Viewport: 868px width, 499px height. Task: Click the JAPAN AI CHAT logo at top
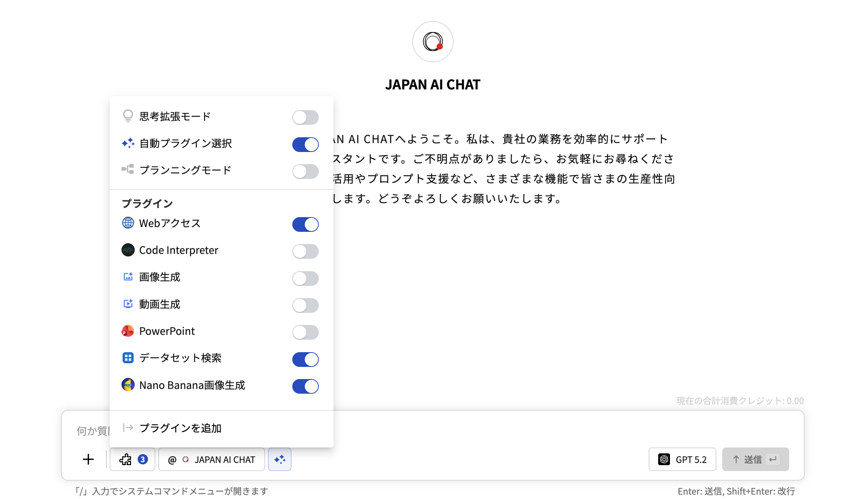point(433,42)
